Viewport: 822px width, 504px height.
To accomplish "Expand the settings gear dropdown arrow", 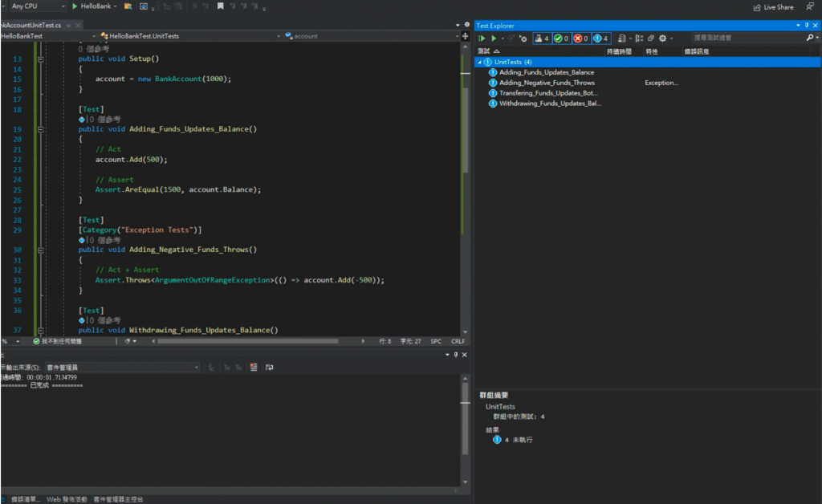I will coord(671,39).
